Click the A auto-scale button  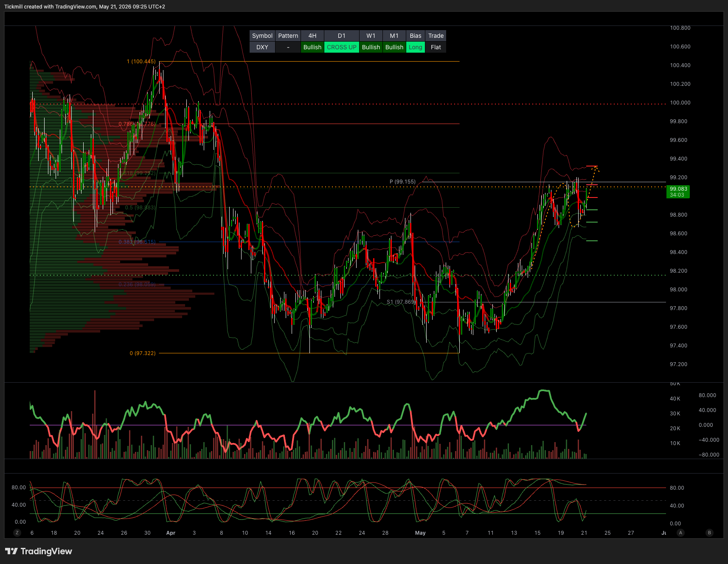(x=681, y=533)
